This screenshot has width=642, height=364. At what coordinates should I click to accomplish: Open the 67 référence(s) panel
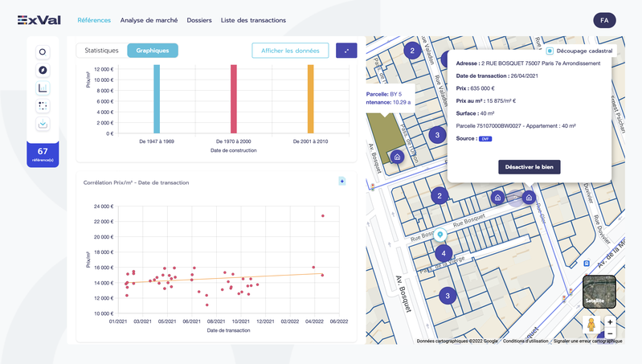43,154
